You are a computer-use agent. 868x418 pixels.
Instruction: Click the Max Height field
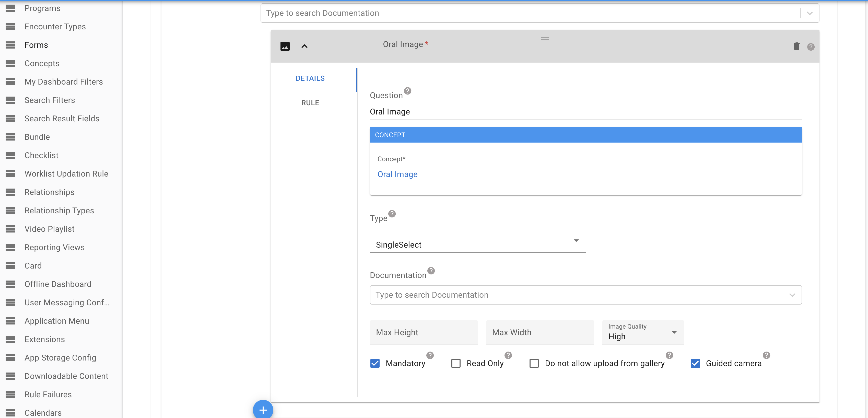click(x=424, y=332)
